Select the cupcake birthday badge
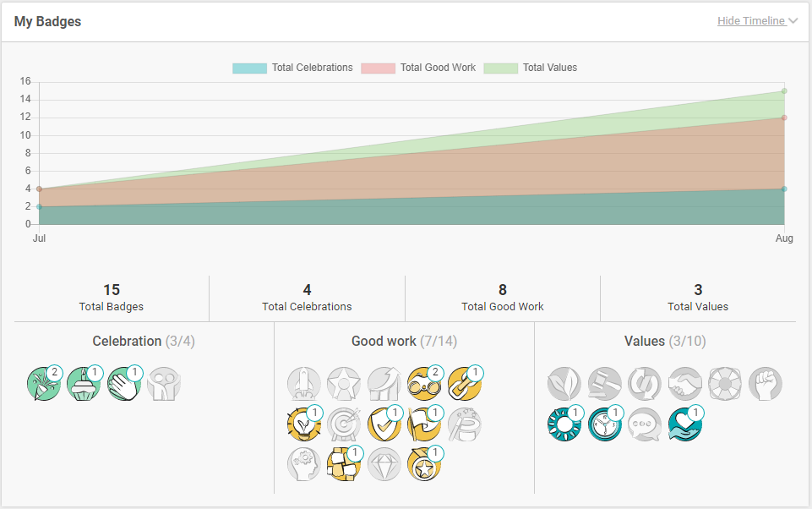 [x=84, y=384]
